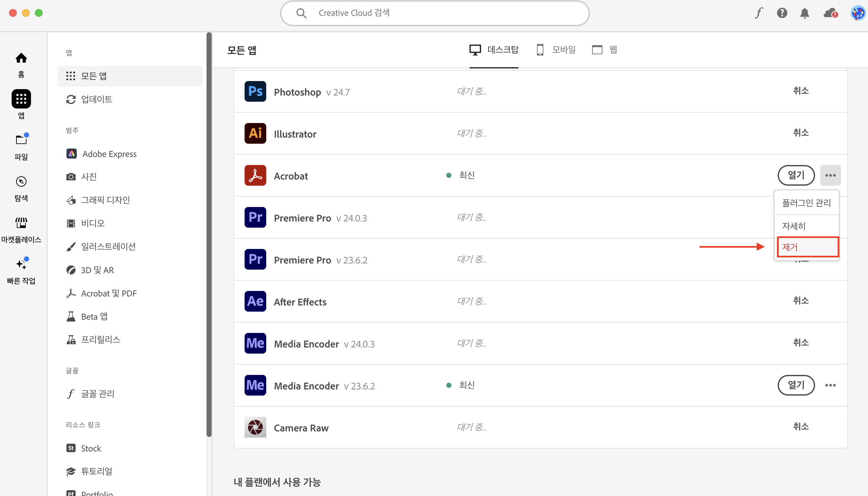Cancel Photoshop install with 취소

[x=801, y=91]
